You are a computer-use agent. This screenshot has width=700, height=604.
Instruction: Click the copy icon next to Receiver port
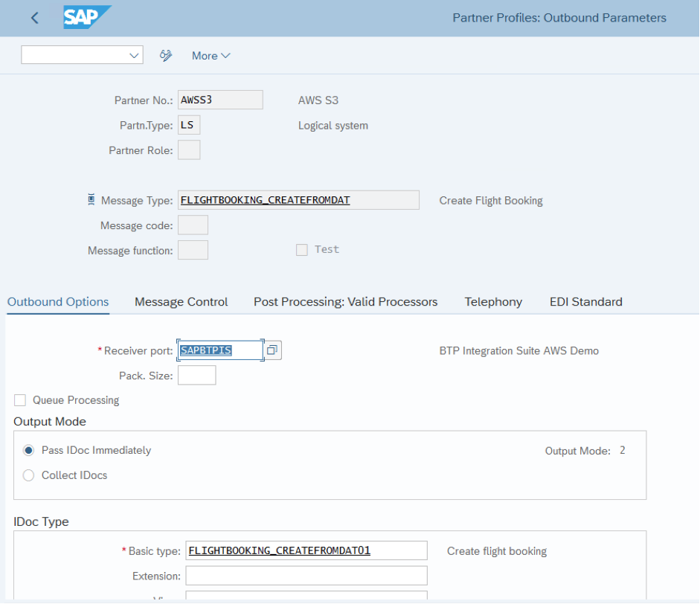[x=272, y=350]
